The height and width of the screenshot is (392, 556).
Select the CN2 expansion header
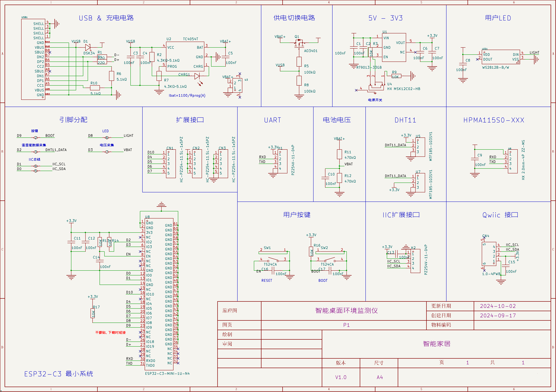[x=197, y=164]
